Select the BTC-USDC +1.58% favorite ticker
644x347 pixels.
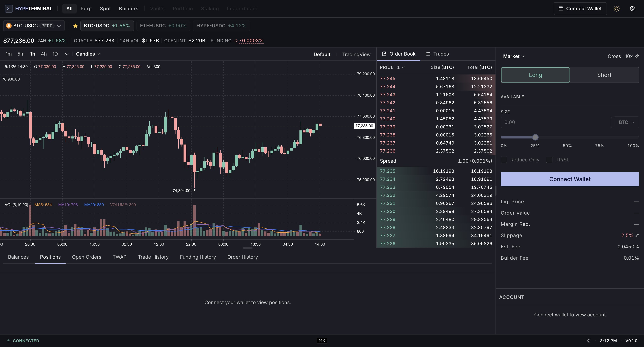(x=107, y=26)
